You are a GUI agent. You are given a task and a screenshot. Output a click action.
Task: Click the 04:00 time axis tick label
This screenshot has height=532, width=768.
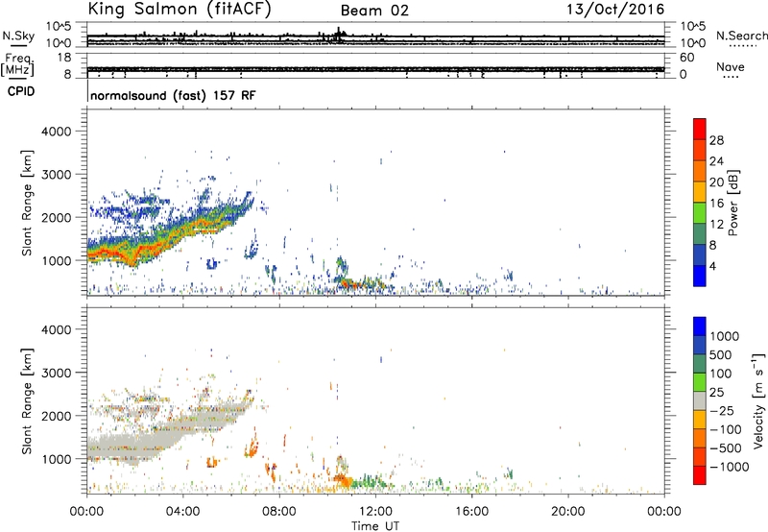[x=183, y=512]
